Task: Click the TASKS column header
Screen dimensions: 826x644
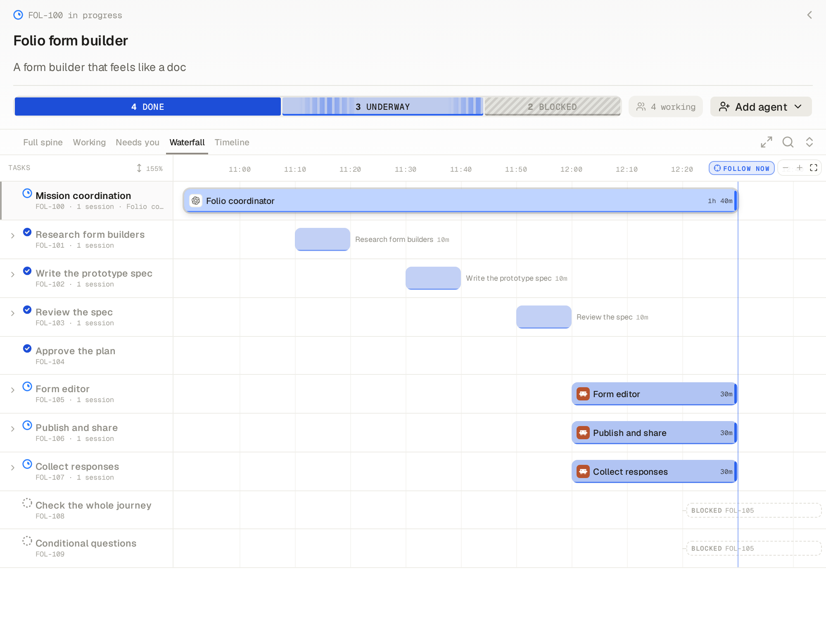Action: pyautogui.click(x=19, y=168)
